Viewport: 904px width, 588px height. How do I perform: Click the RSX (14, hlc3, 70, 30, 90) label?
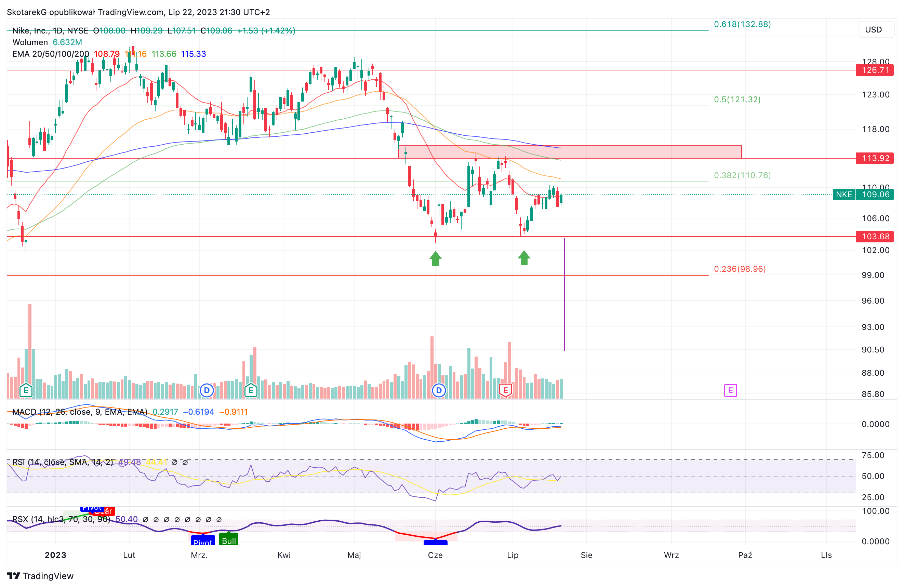61,519
